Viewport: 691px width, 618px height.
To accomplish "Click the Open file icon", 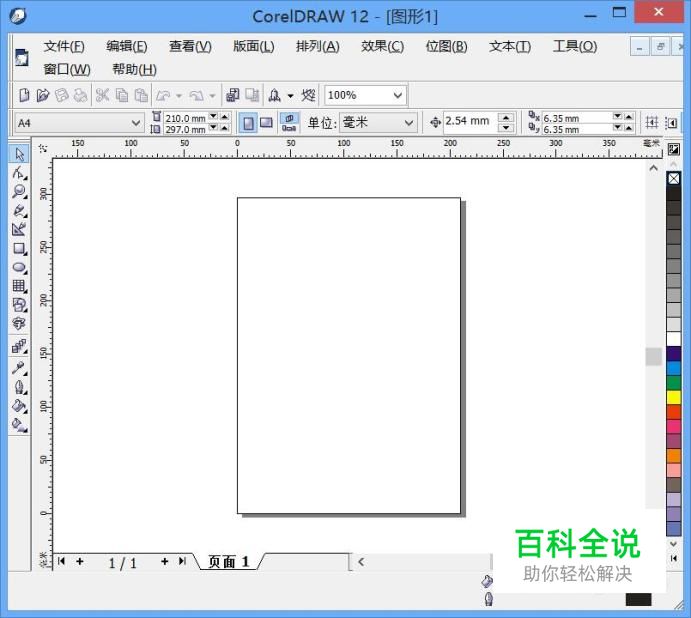I will (x=43, y=95).
